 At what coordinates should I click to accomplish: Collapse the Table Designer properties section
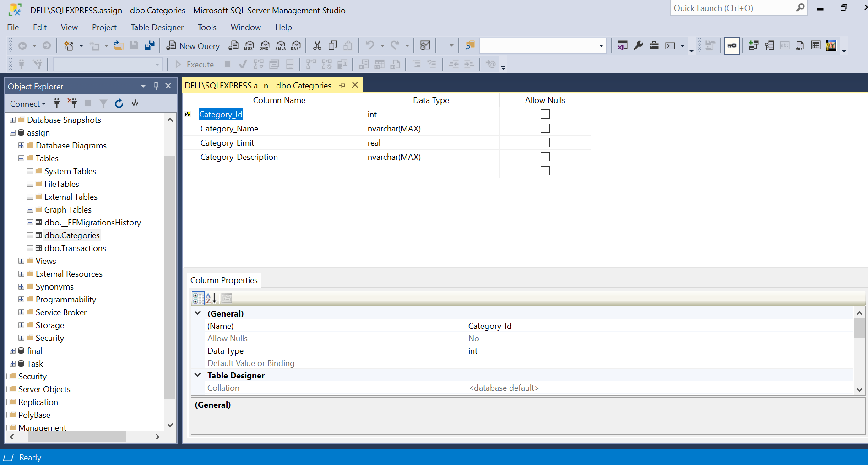(198, 375)
